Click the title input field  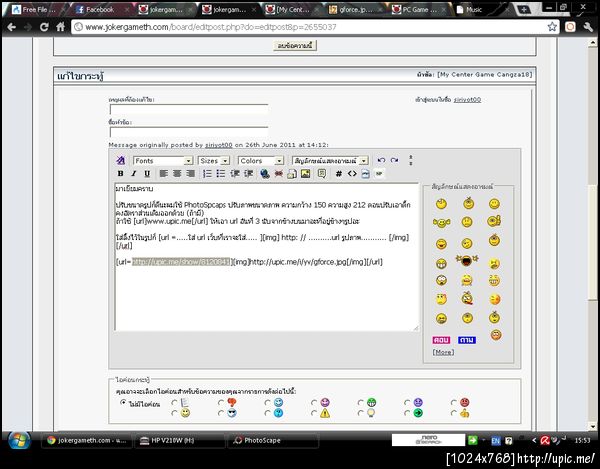point(189,132)
